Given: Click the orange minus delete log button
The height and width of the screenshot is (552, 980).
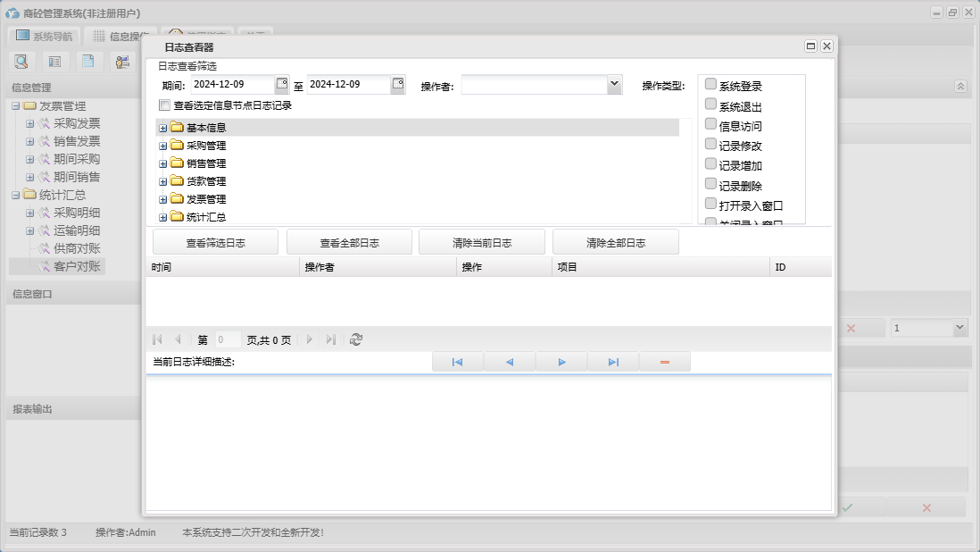Looking at the screenshot, I should (664, 362).
